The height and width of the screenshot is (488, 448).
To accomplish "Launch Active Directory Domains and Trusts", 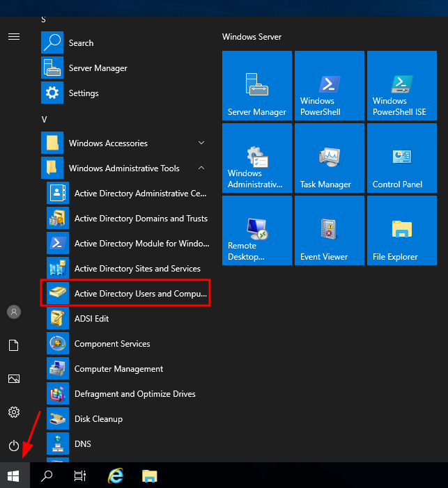I will click(x=128, y=218).
